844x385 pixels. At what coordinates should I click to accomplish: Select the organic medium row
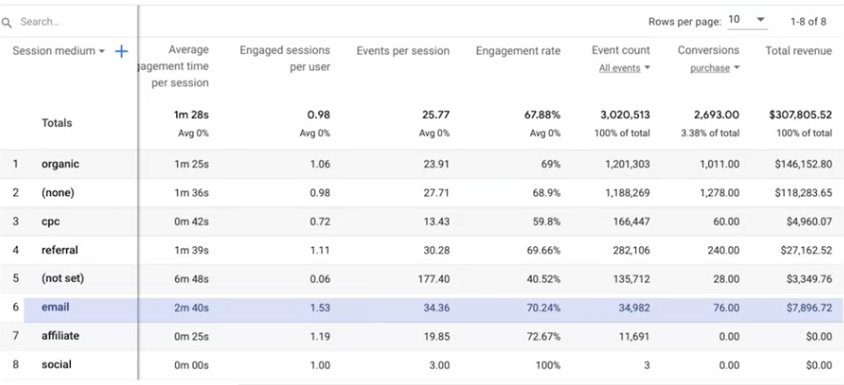[x=422, y=164]
